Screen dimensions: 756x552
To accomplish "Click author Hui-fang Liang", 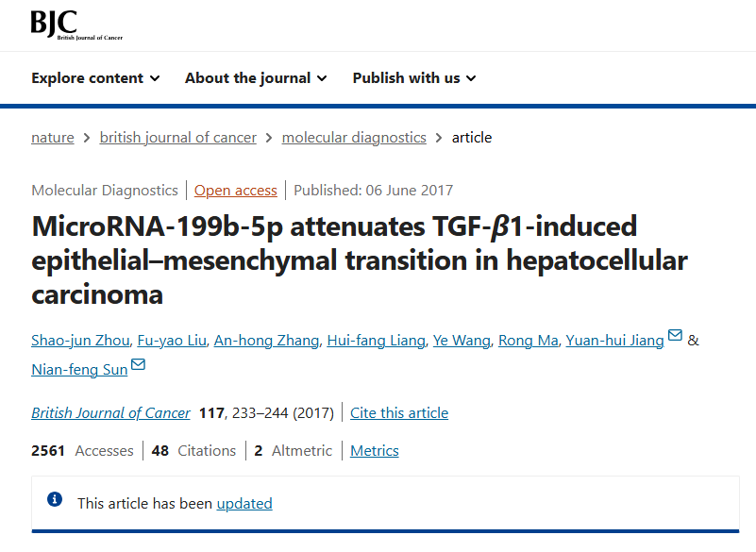I will point(376,341).
